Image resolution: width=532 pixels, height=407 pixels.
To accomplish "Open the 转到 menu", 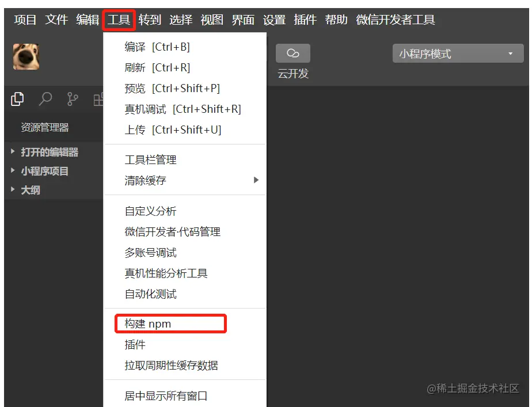I will click(150, 20).
